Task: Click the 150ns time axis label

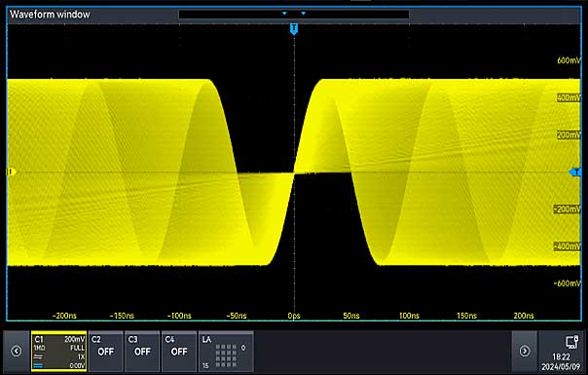Action: point(466,316)
